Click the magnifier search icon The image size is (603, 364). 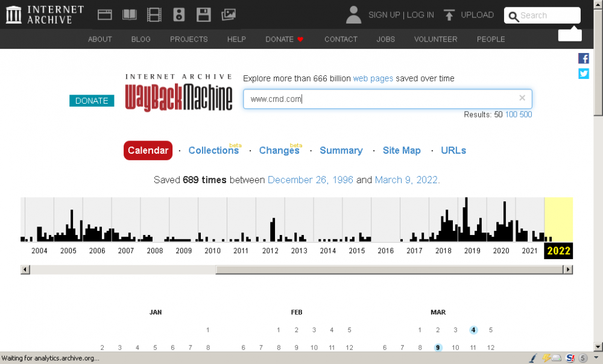click(513, 16)
